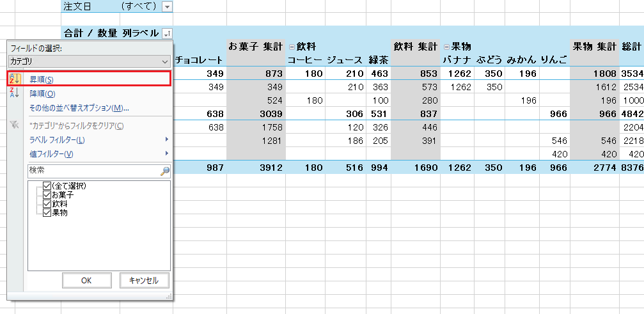Uncheck the 果物 checkbox
This screenshot has height=314, width=644.
click(x=47, y=212)
